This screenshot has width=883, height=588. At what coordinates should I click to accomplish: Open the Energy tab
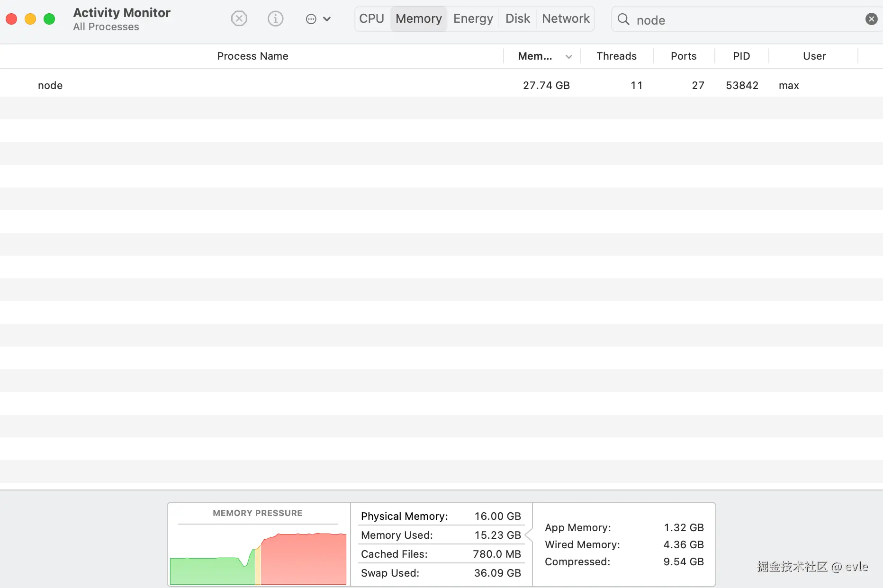pos(473,18)
